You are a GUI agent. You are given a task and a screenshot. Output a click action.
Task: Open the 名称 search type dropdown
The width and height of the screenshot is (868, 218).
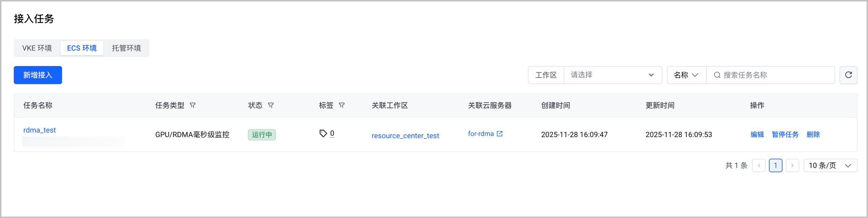click(x=686, y=75)
